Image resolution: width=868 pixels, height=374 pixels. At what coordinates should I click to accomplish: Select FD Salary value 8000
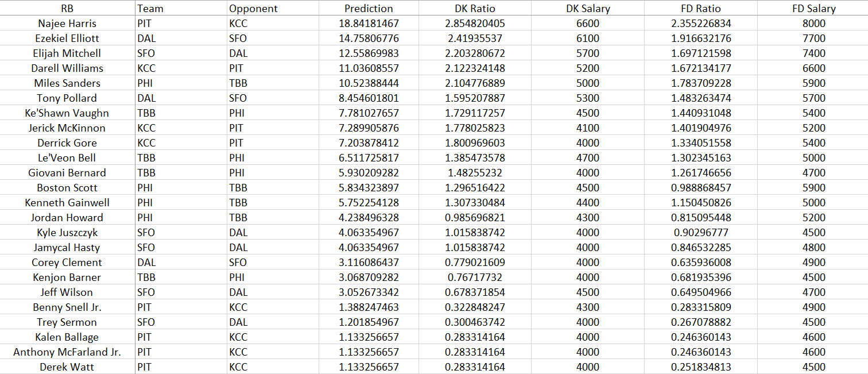pyautogui.click(x=813, y=24)
